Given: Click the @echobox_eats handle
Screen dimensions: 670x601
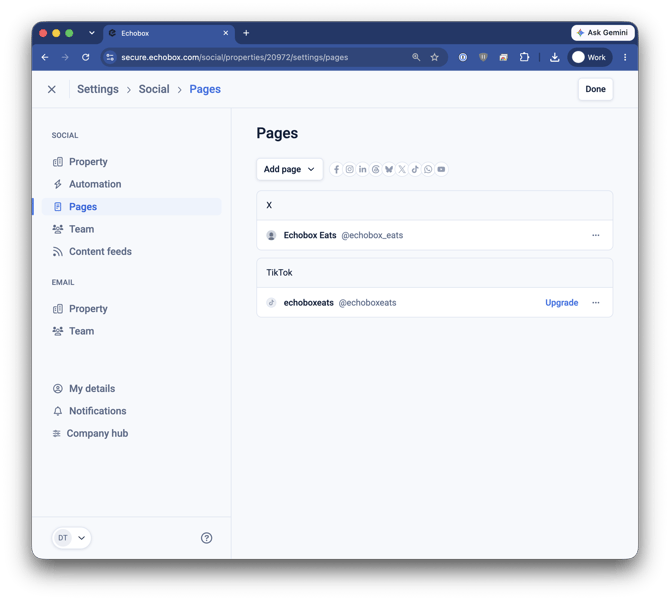Looking at the screenshot, I should point(372,235).
